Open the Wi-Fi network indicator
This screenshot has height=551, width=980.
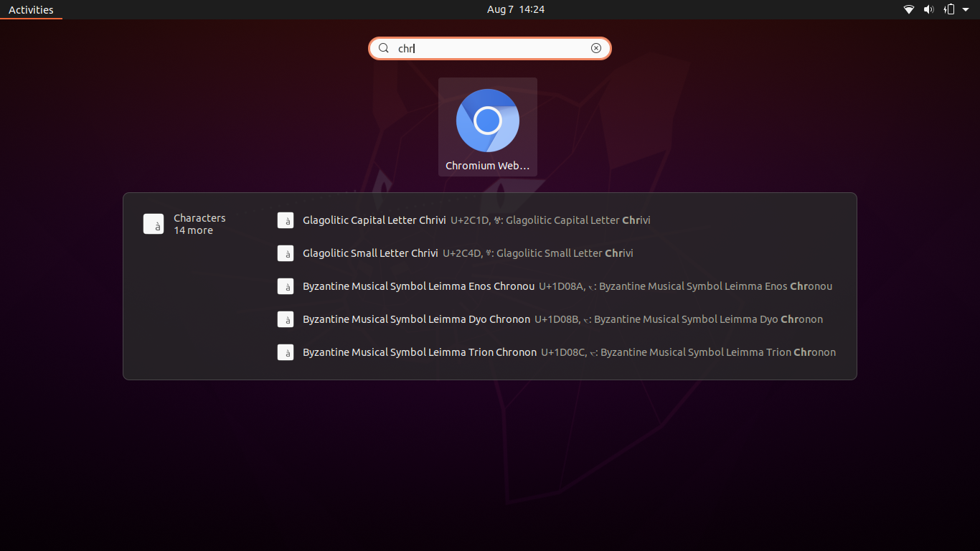pos(909,9)
